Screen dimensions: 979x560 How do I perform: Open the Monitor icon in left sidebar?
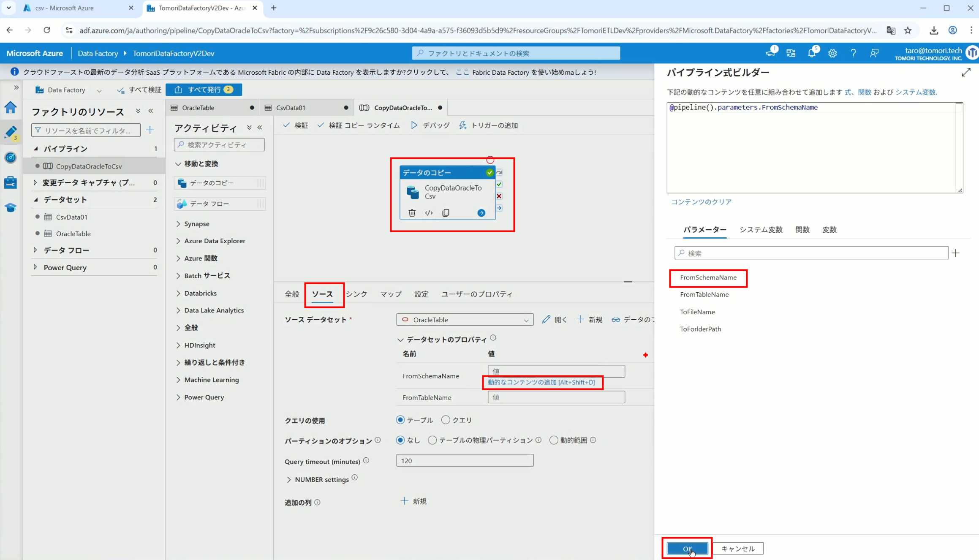point(11,158)
